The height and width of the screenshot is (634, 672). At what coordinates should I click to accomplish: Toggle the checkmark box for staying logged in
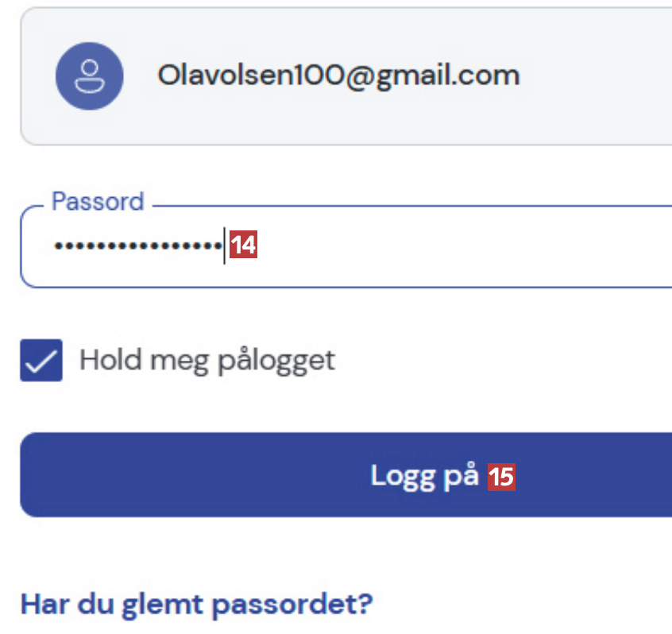(x=41, y=361)
